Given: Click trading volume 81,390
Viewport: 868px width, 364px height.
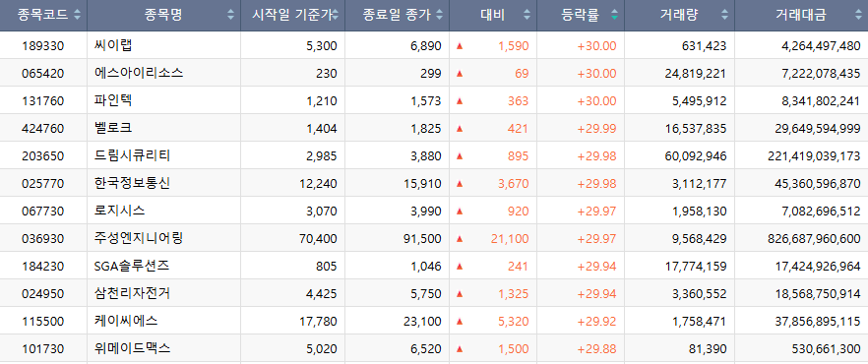Looking at the screenshot, I should (707, 349).
